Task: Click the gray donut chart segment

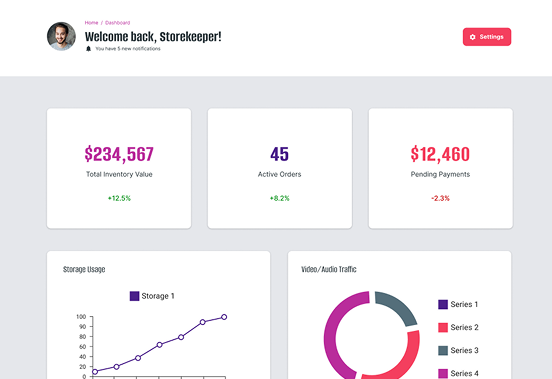Action: [x=398, y=305]
